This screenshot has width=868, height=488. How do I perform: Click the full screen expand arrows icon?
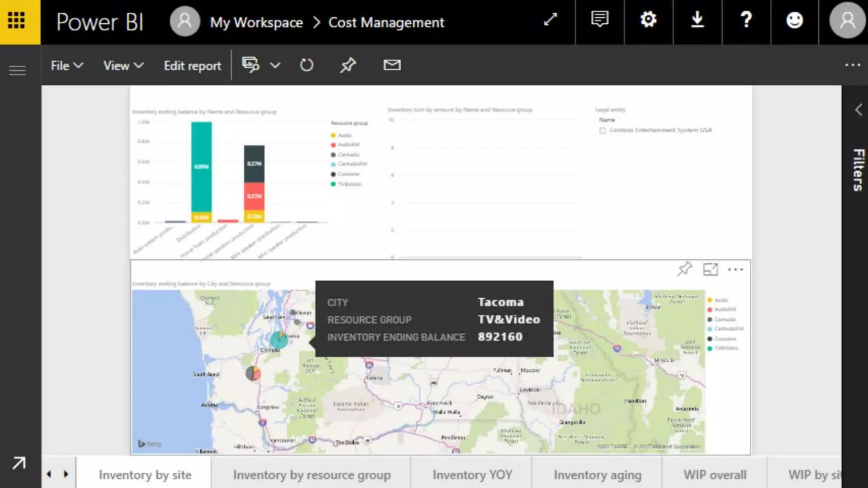tap(550, 20)
